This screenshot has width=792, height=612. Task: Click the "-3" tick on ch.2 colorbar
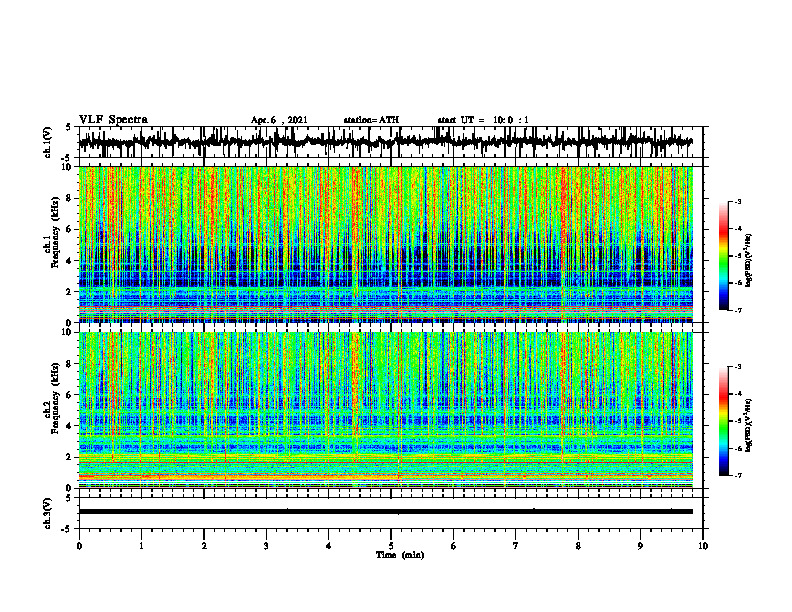point(737,367)
